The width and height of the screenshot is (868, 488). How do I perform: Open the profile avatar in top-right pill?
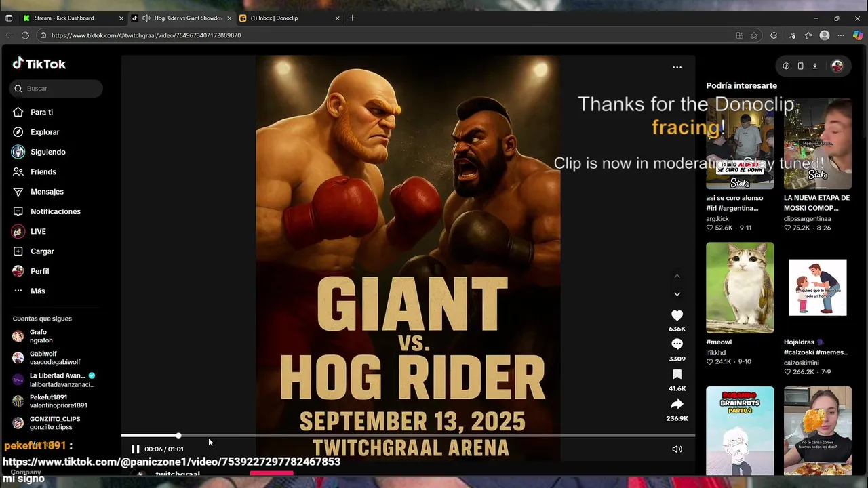[837, 66]
